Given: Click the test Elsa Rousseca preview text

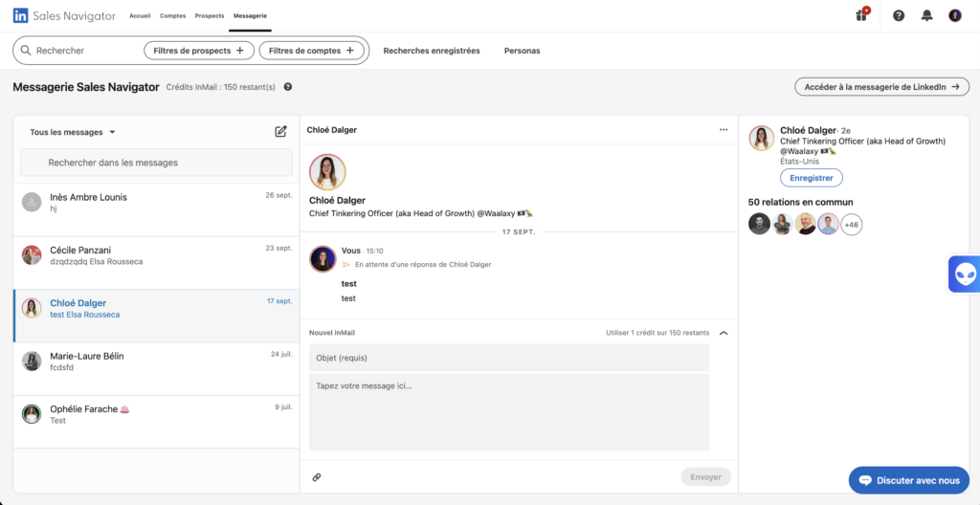Looking at the screenshot, I should [x=85, y=315].
